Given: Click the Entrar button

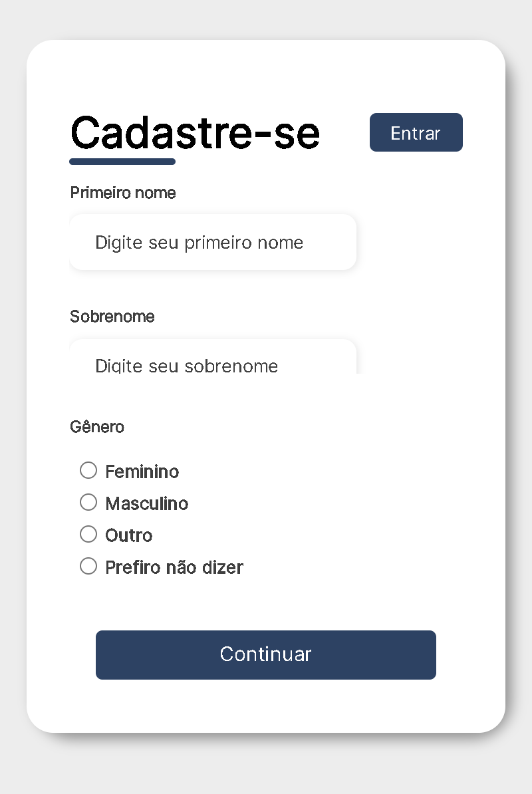Looking at the screenshot, I should tap(416, 132).
